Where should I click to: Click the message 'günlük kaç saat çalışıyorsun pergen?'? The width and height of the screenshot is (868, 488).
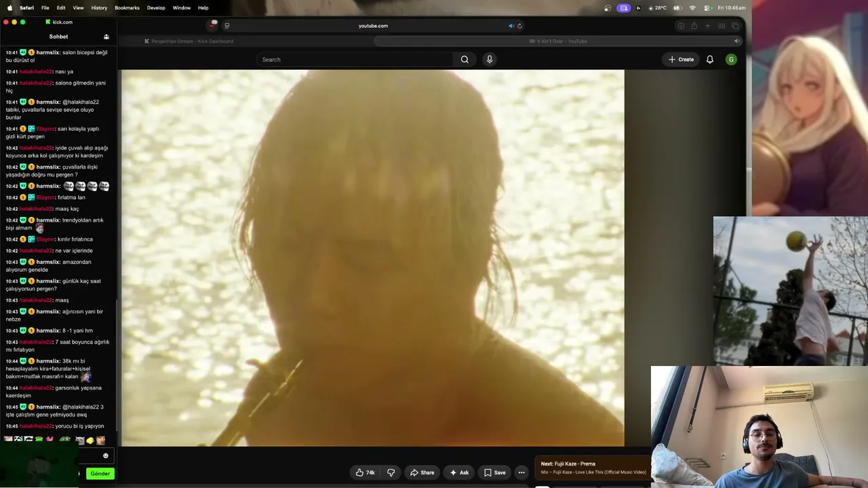pos(53,285)
